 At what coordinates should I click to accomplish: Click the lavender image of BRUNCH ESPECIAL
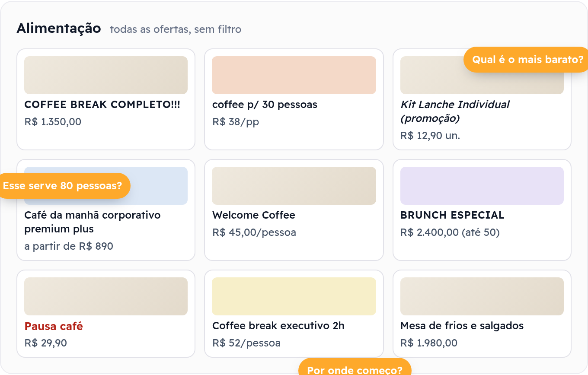click(482, 186)
